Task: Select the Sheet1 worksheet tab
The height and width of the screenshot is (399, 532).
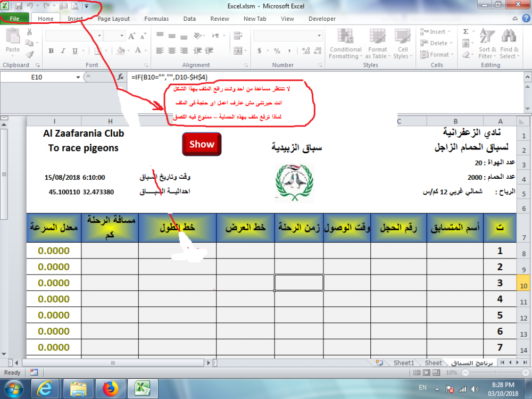Action: pos(403,363)
